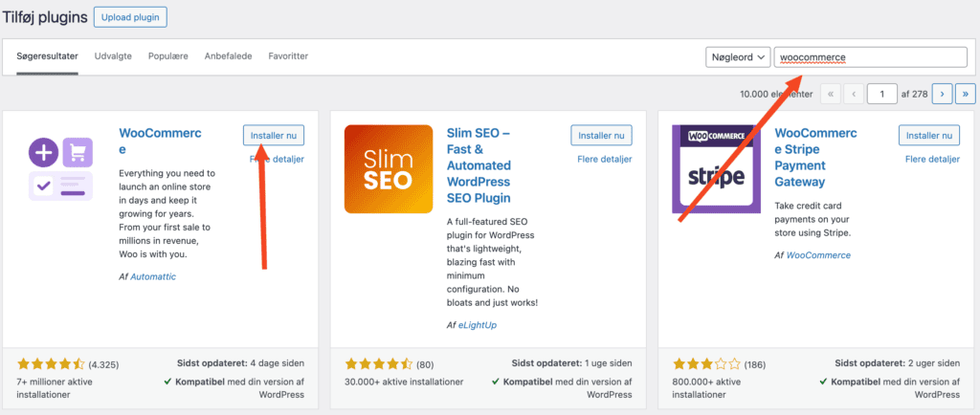The height and width of the screenshot is (415, 980).
Task: Click Stripe gateway compatibility checkmark icon
Action: [x=823, y=382]
